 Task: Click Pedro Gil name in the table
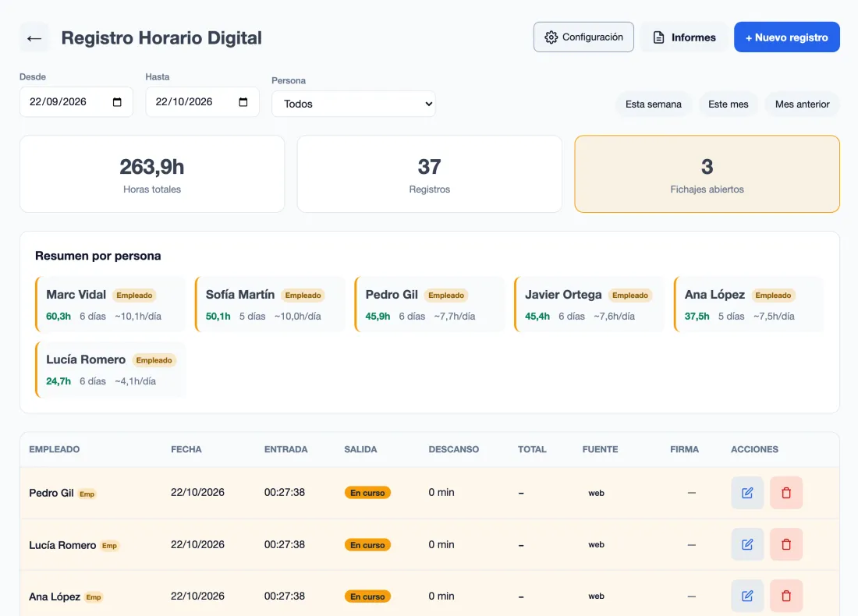[51, 493]
